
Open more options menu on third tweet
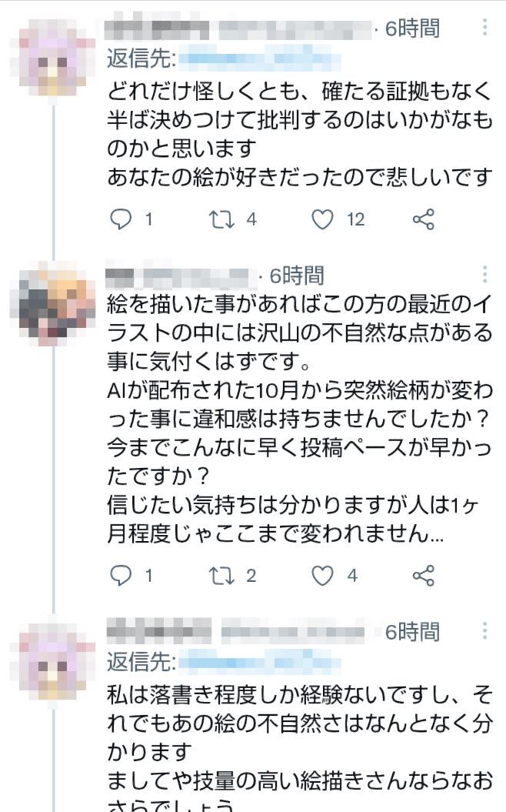(484, 630)
